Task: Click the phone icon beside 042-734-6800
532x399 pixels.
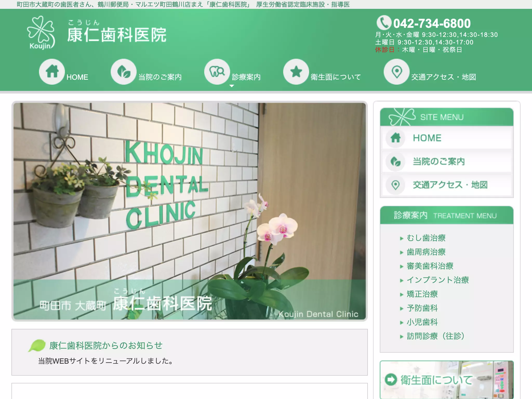Action: click(x=384, y=23)
